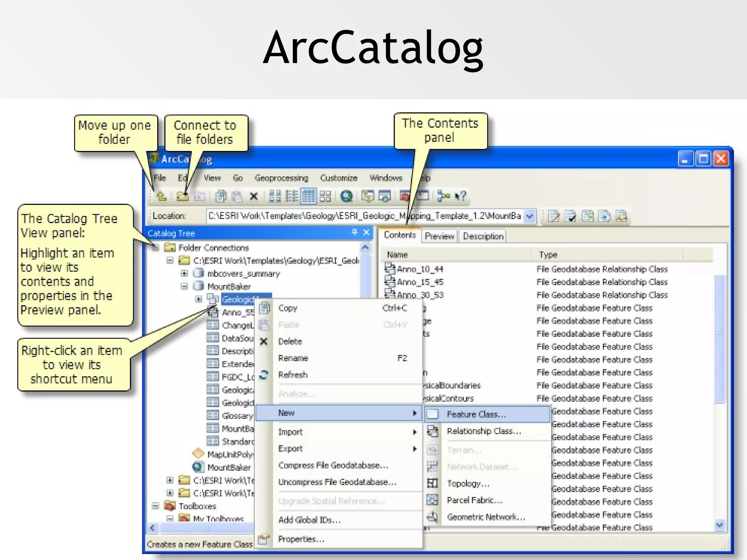Click the Paste icon in the toolbar

[237, 197]
